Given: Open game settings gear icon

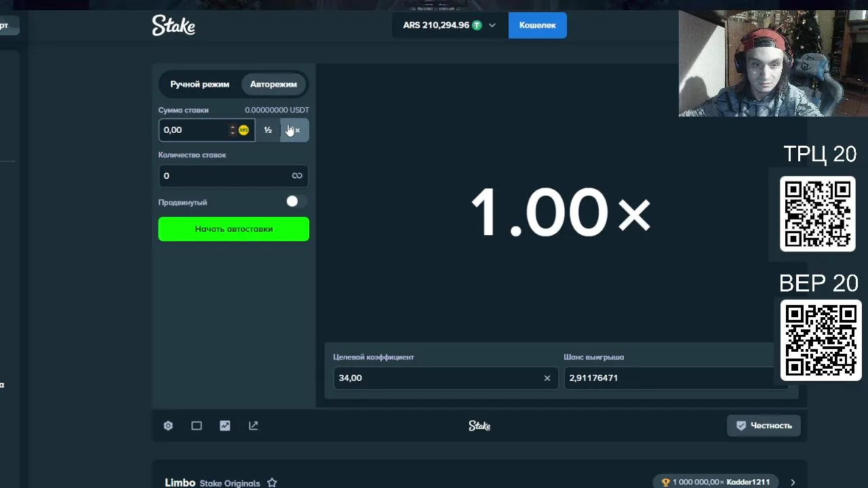Looking at the screenshot, I should tap(168, 426).
